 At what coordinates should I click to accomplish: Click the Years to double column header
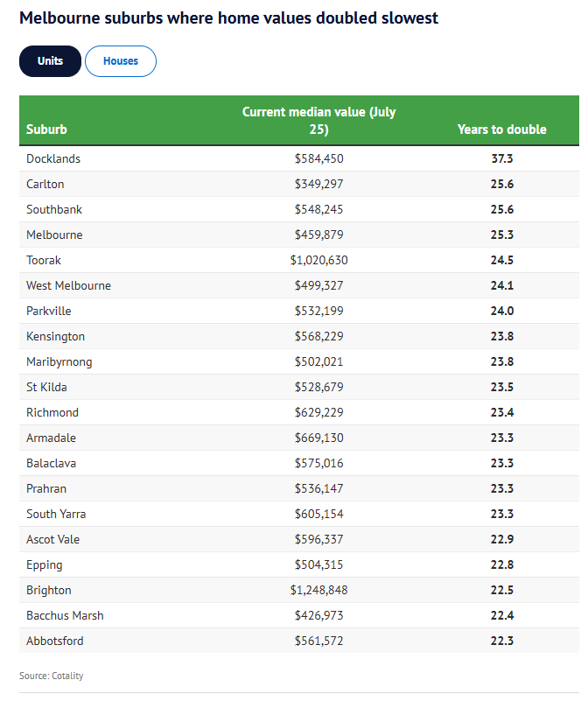501,130
